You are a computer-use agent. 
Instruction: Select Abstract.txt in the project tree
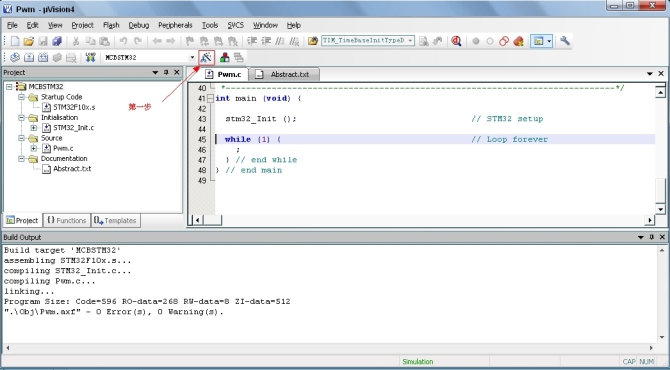[x=72, y=169]
